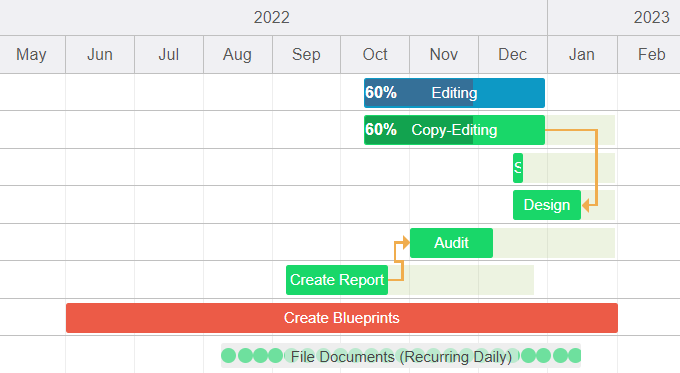The height and width of the screenshot is (373, 680).
Task: Click the Jun month column header
Action: pos(100,55)
